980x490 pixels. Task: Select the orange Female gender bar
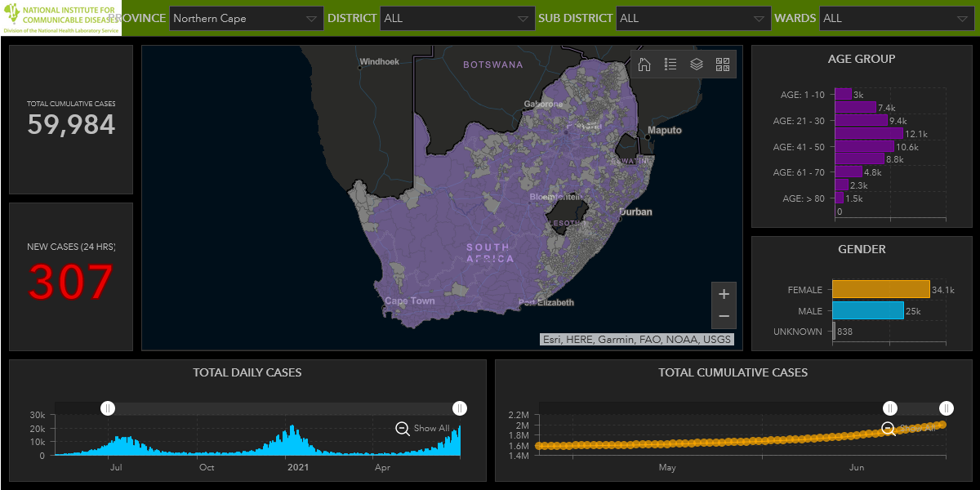pyautogui.click(x=880, y=289)
